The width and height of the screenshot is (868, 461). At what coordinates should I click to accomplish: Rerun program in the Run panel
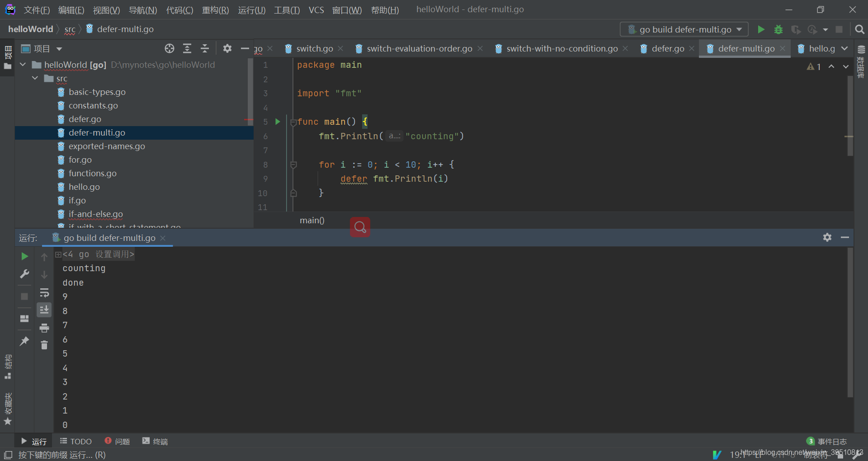pyautogui.click(x=25, y=256)
